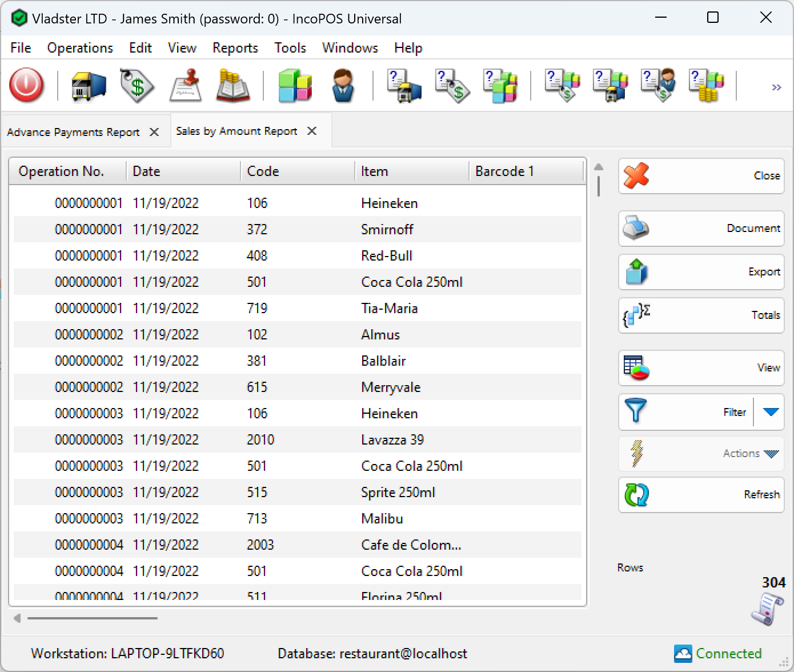Open the delivery truck toolbar icon
The height and width of the screenshot is (672, 794).
click(x=89, y=86)
